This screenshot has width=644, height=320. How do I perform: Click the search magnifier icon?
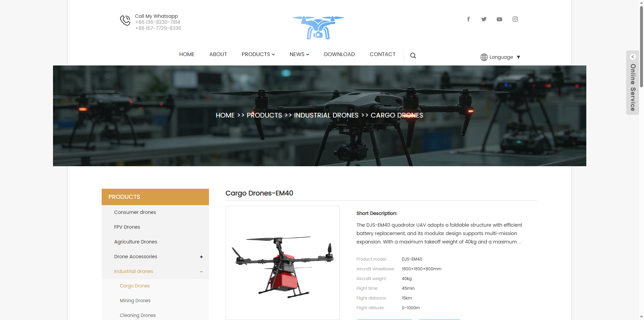[x=413, y=56]
